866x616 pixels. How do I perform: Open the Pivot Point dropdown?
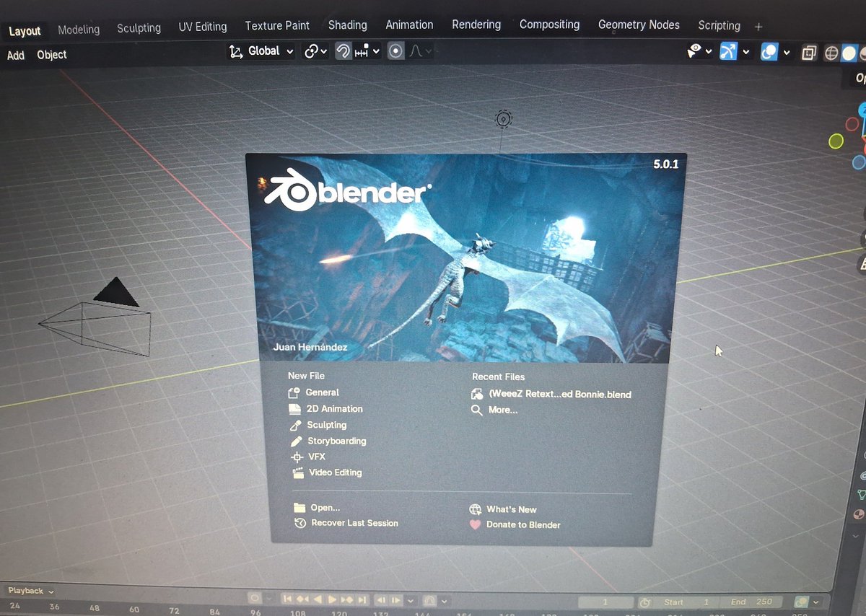point(315,51)
